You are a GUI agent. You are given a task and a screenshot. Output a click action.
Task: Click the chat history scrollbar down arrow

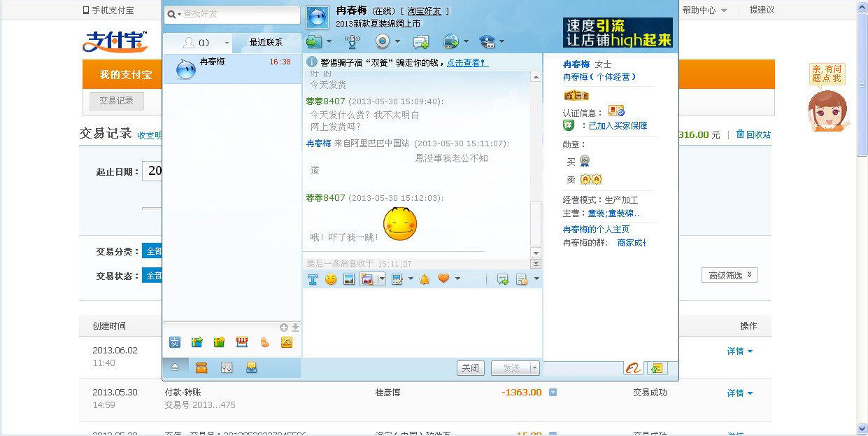tap(536, 253)
